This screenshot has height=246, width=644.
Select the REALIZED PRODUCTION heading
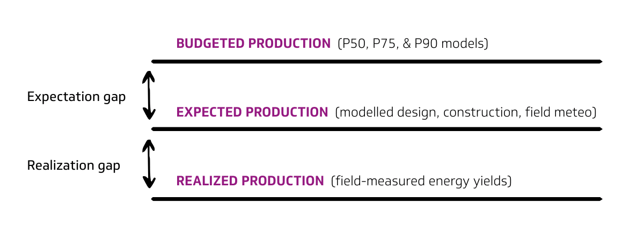click(250, 181)
